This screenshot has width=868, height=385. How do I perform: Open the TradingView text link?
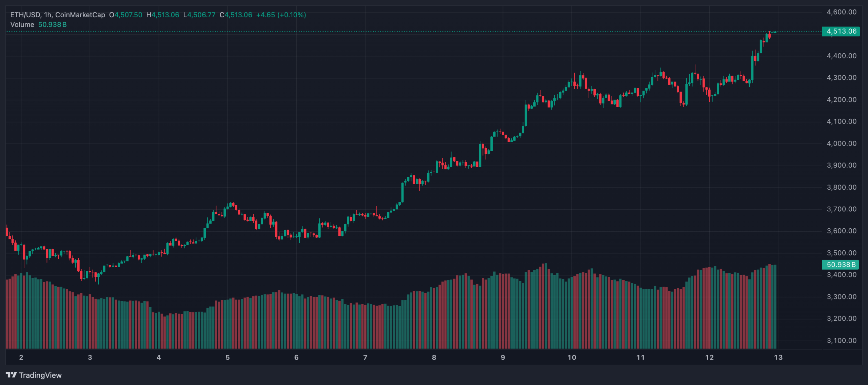pyautogui.click(x=40, y=375)
